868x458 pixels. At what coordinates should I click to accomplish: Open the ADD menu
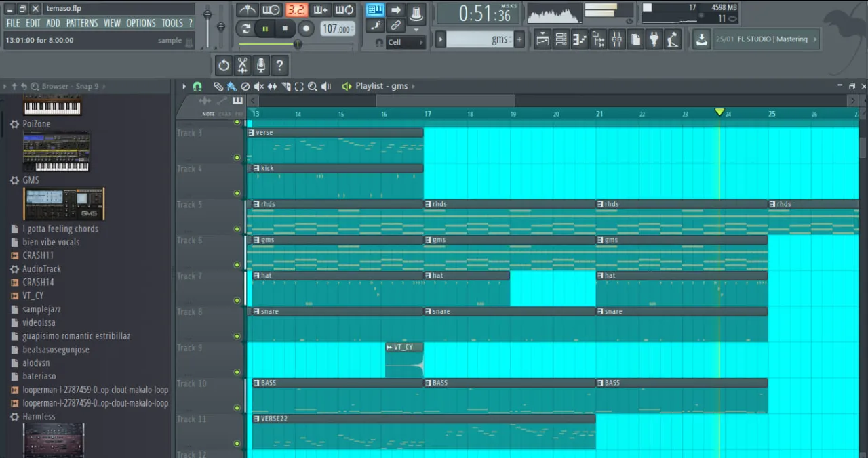coord(53,23)
